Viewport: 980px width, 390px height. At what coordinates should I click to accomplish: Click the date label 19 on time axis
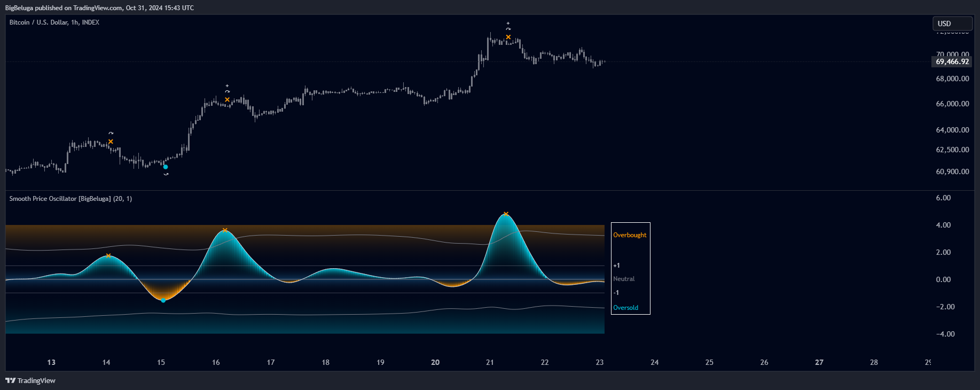380,362
